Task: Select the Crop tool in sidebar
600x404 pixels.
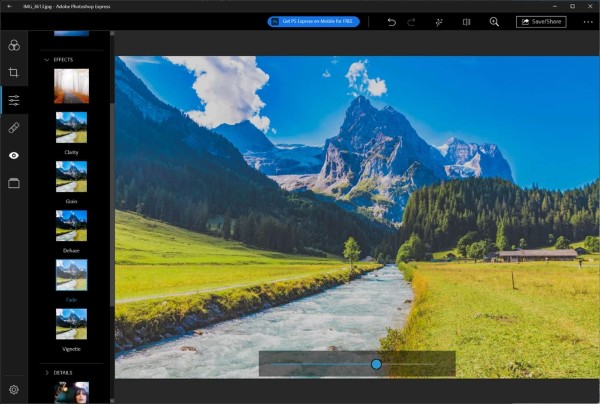Action: pyautogui.click(x=14, y=73)
